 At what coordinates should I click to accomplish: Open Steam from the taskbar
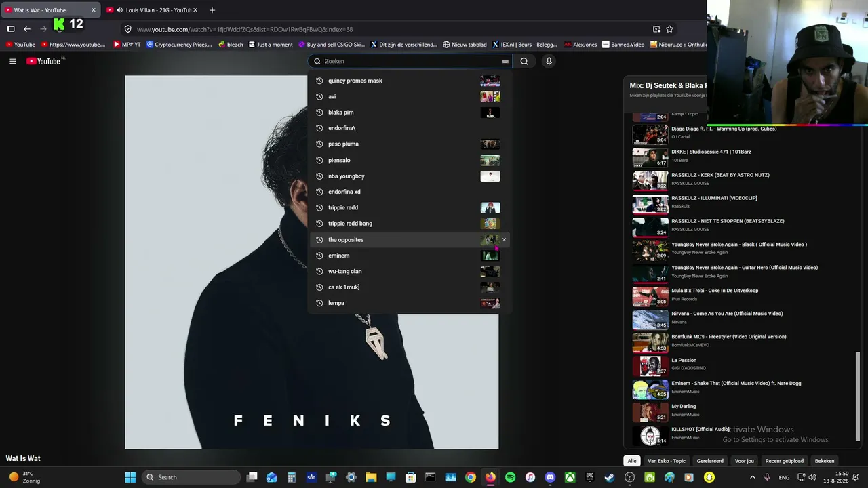pyautogui.click(x=609, y=477)
